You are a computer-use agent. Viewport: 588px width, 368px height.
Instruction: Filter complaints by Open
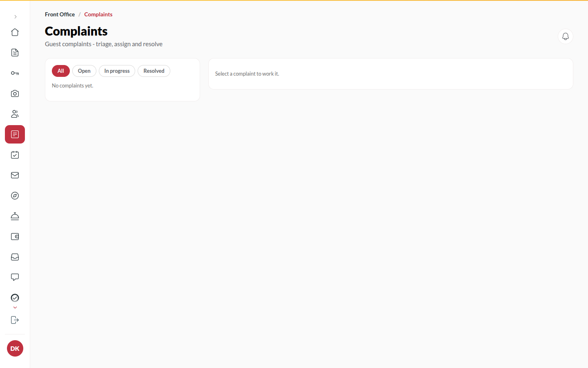tap(84, 71)
